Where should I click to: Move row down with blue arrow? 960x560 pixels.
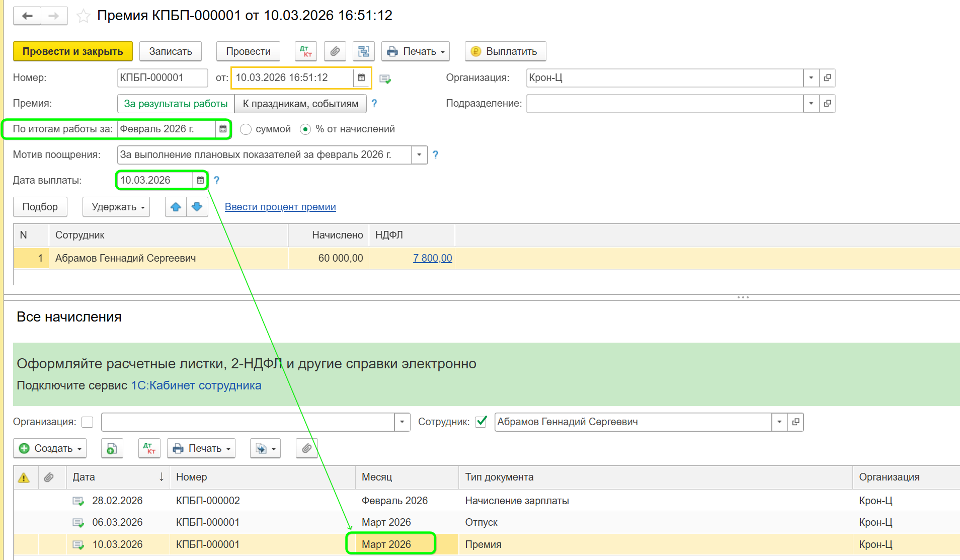[x=197, y=207]
